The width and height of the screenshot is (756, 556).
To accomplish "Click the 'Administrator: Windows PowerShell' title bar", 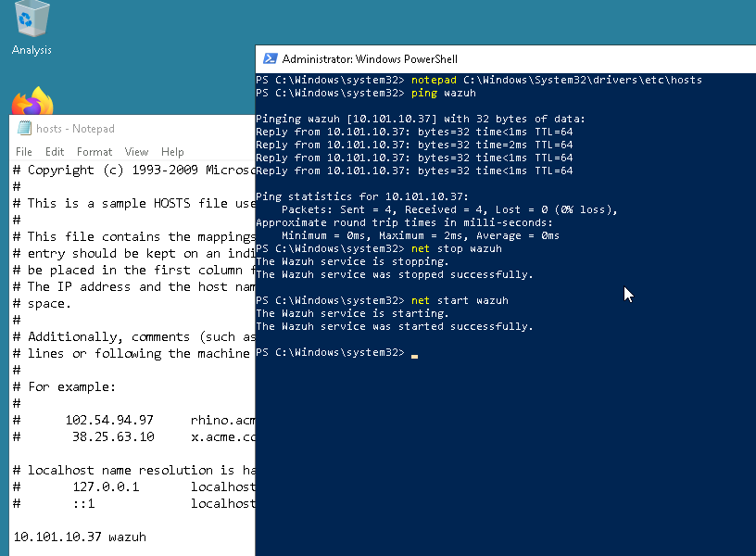I will [x=506, y=59].
